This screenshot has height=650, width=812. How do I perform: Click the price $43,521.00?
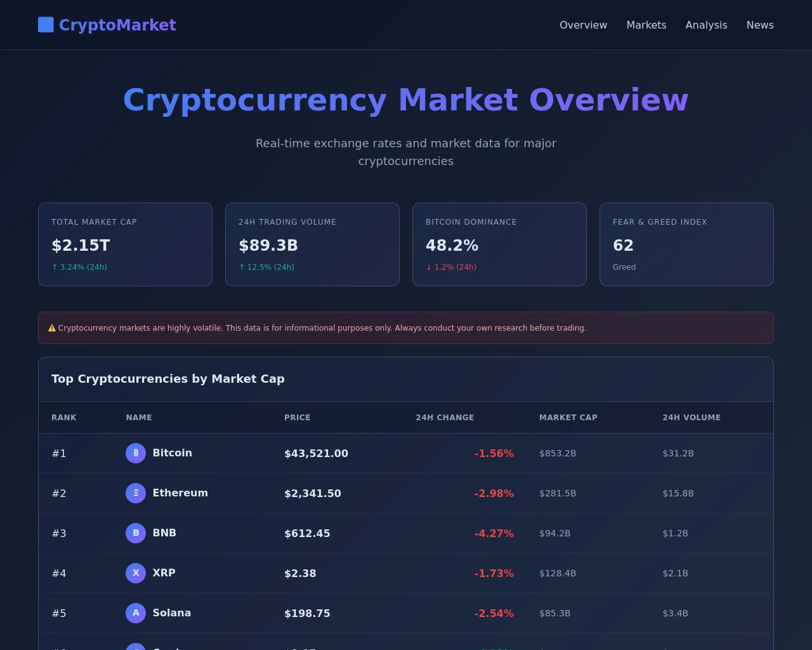click(x=316, y=453)
